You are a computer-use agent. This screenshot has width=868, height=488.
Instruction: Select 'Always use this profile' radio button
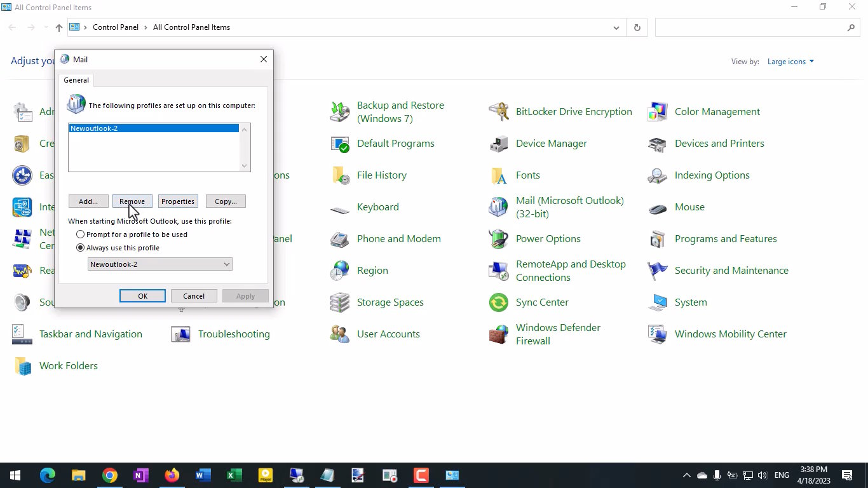coord(81,248)
